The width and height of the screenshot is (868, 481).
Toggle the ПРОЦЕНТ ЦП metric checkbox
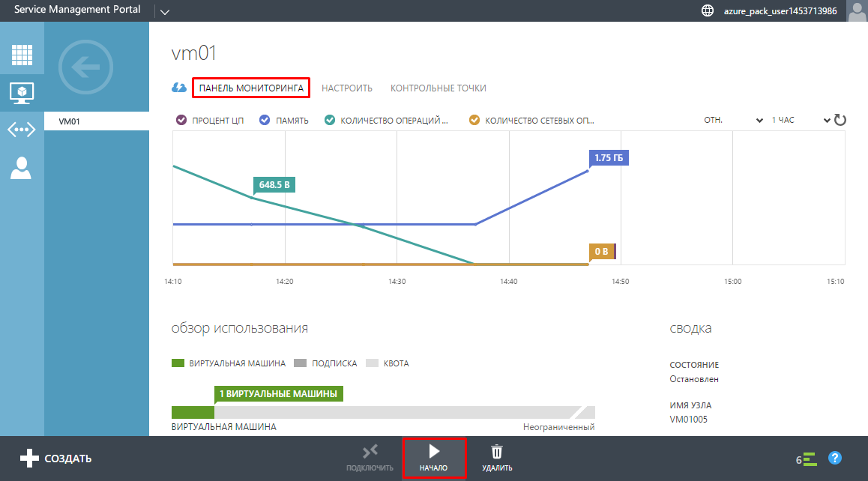click(x=181, y=120)
